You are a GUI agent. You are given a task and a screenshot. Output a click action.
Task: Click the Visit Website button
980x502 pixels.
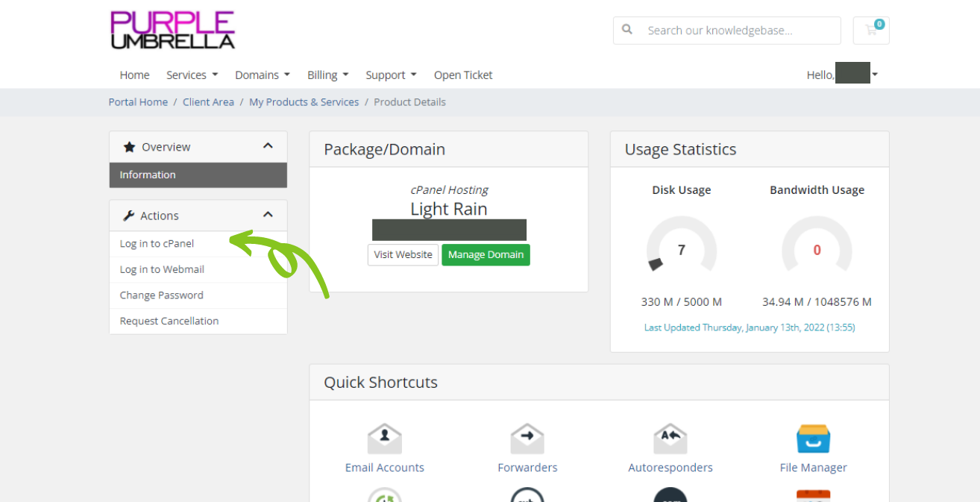tap(403, 254)
